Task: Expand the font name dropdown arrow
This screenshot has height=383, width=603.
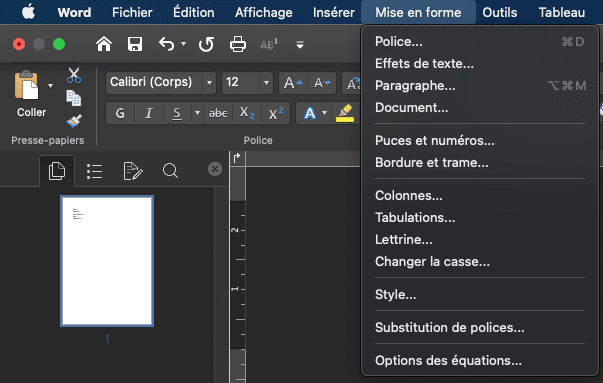Action: point(209,83)
